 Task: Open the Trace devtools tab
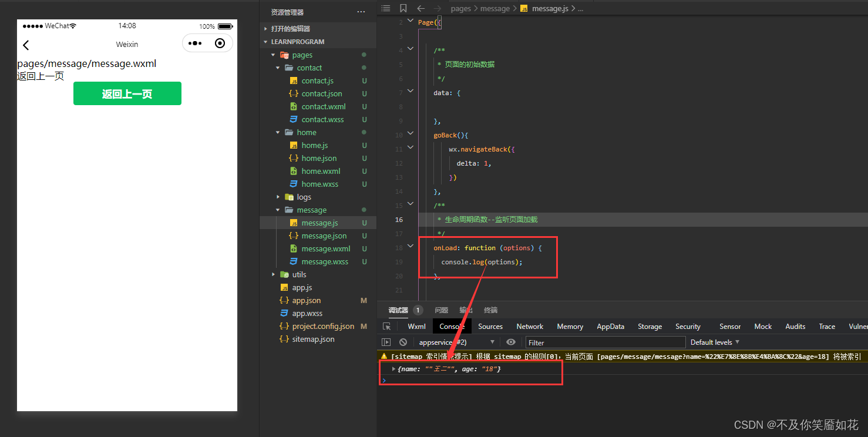click(x=827, y=327)
